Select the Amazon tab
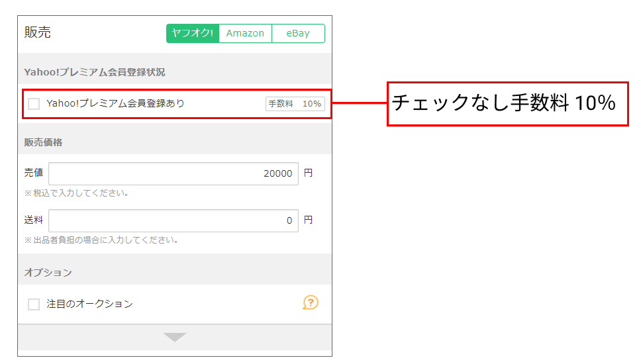This screenshot has width=641, height=364. pos(245,33)
